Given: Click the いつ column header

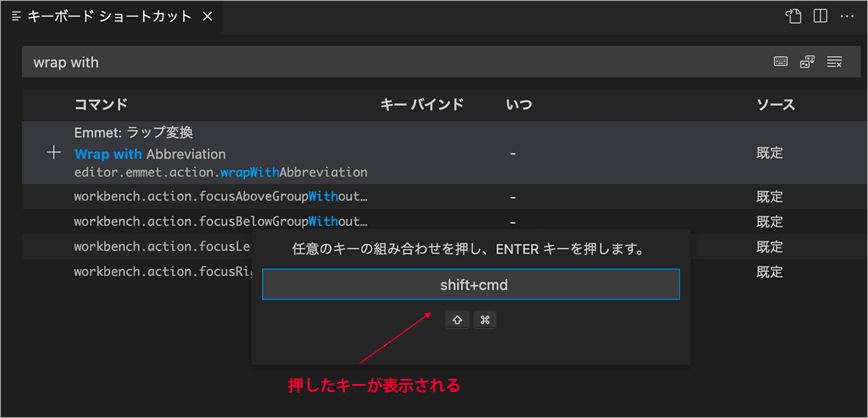Looking at the screenshot, I should [519, 105].
